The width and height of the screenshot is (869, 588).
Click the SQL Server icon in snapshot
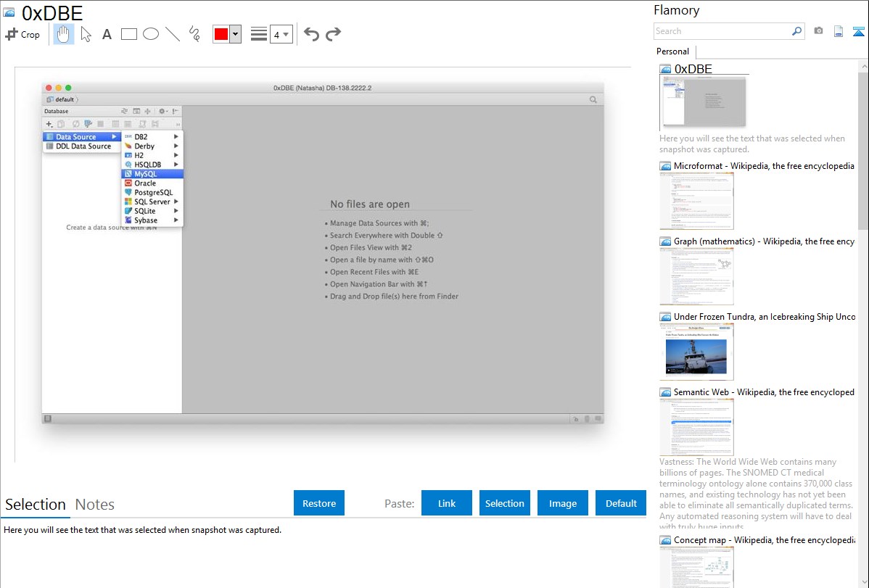pos(128,202)
